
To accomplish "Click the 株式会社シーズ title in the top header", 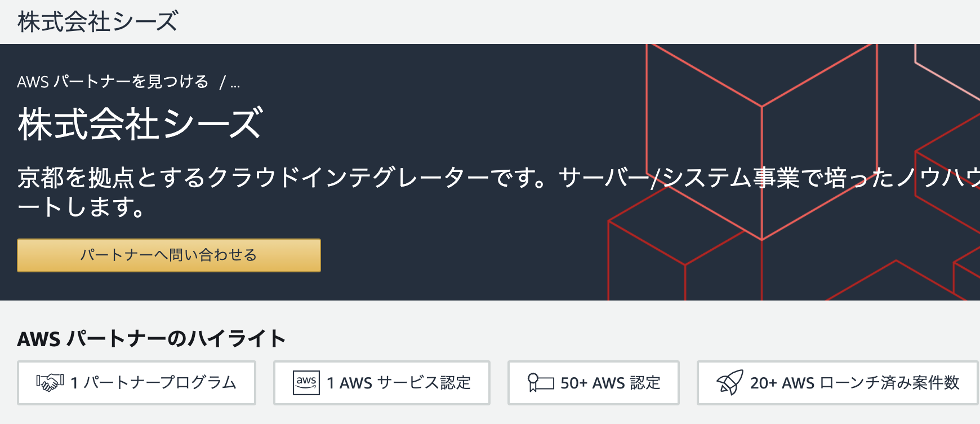I will [x=97, y=21].
